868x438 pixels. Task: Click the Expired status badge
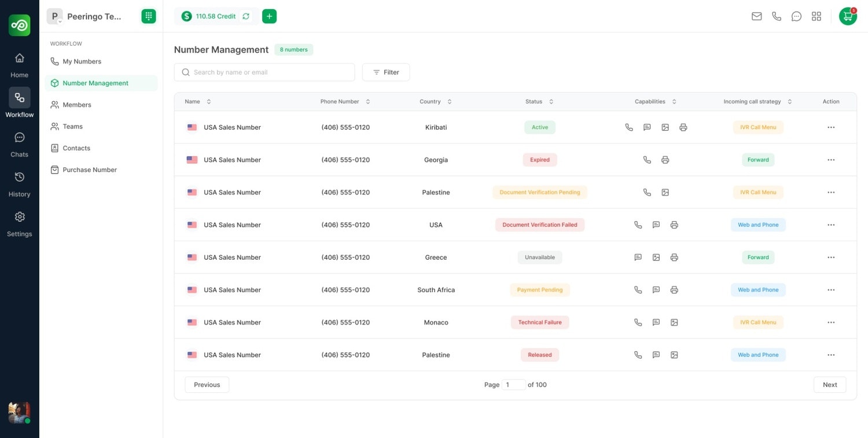point(540,160)
